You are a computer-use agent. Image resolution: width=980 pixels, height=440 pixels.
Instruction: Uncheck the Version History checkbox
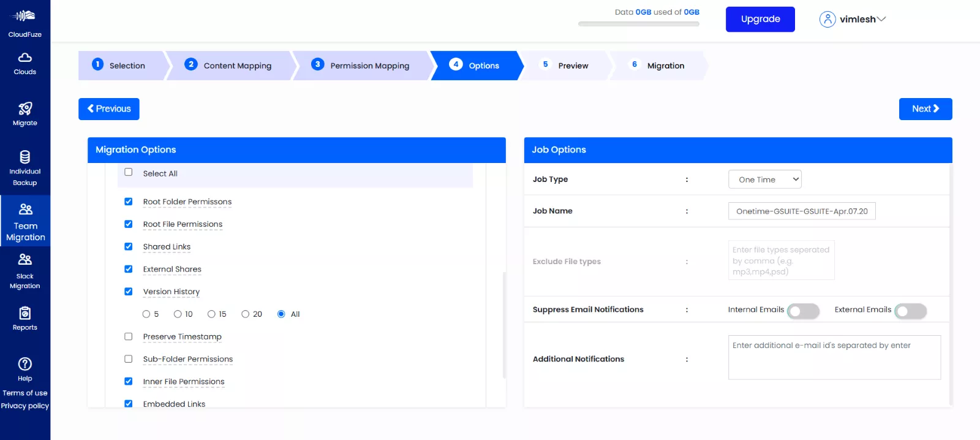pos(129,291)
